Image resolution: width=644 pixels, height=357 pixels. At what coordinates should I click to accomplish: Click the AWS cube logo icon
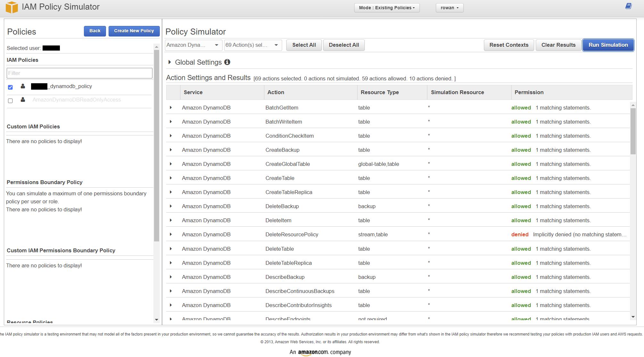click(12, 7)
